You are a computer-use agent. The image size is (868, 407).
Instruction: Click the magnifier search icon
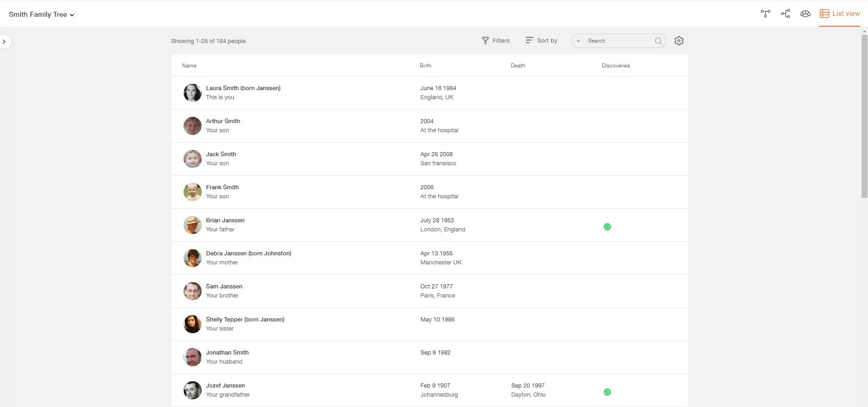[x=658, y=41]
